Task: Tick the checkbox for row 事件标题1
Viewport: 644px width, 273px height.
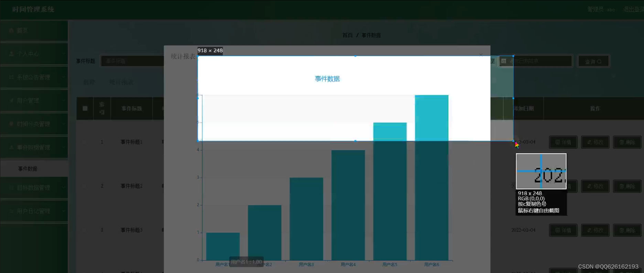Action: pos(85,142)
